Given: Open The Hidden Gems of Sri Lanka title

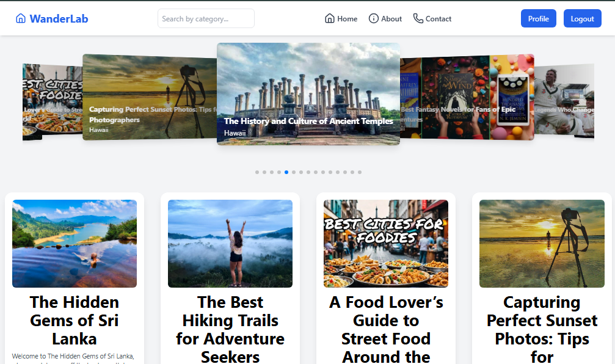Looking at the screenshot, I should [75, 321].
